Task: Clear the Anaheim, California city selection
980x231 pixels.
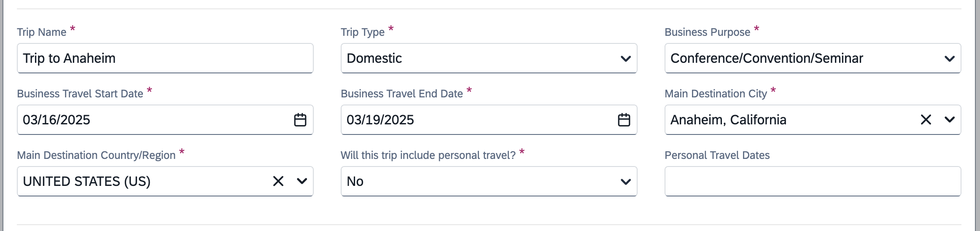Action: [x=926, y=120]
